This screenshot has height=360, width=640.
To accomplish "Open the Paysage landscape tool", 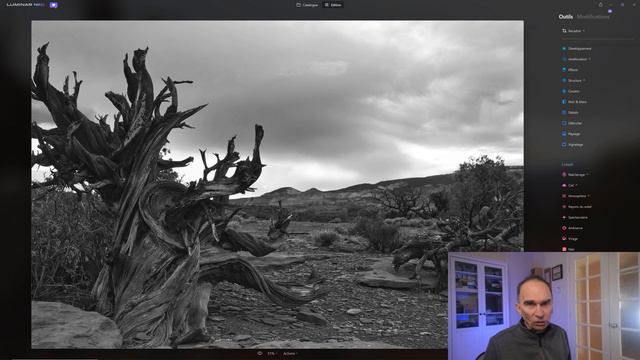I will coord(571,133).
